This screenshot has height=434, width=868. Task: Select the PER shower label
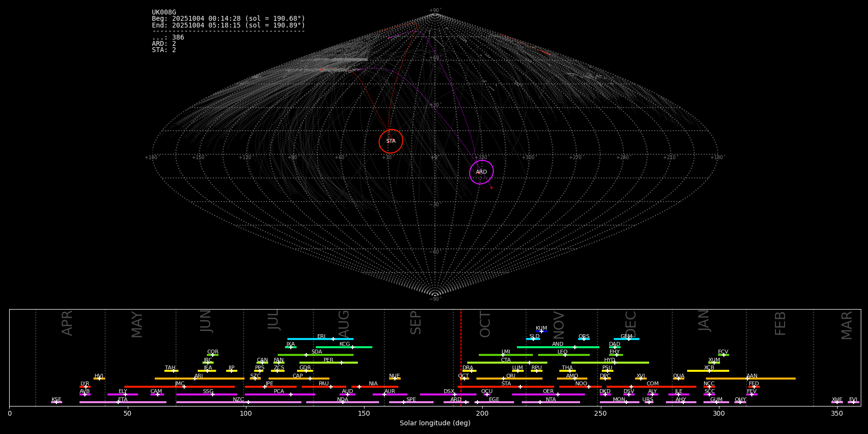[328, 360]
